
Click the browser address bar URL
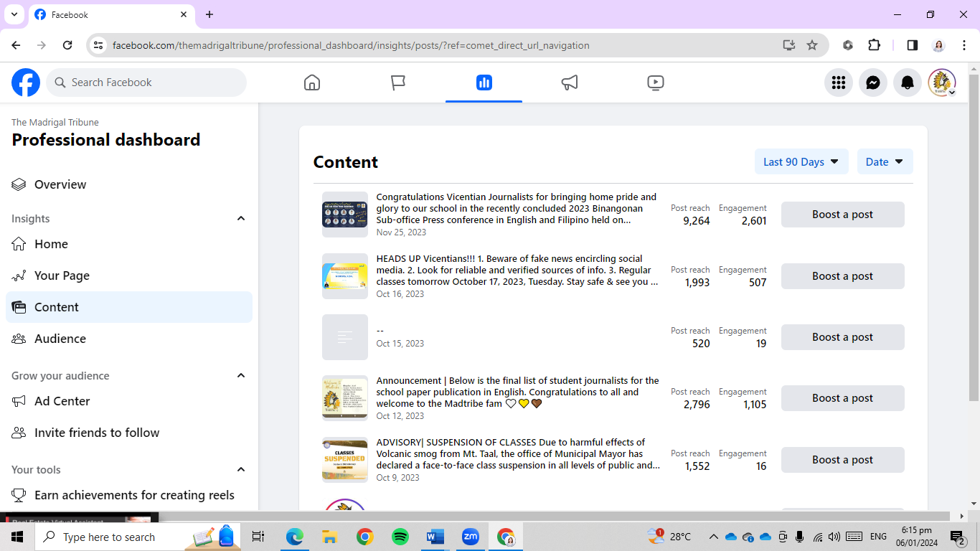tap(351, 45)
